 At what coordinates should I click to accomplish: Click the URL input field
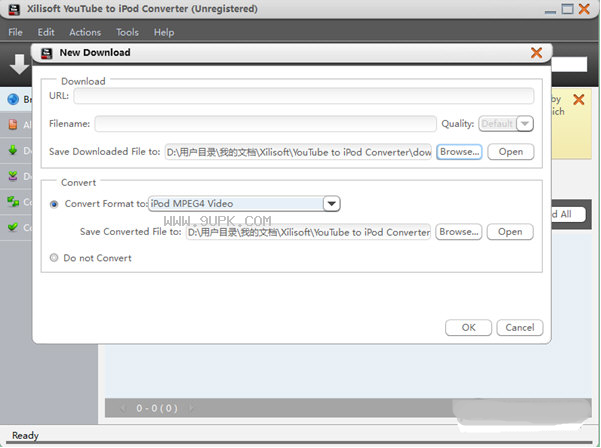coord(304,95)
